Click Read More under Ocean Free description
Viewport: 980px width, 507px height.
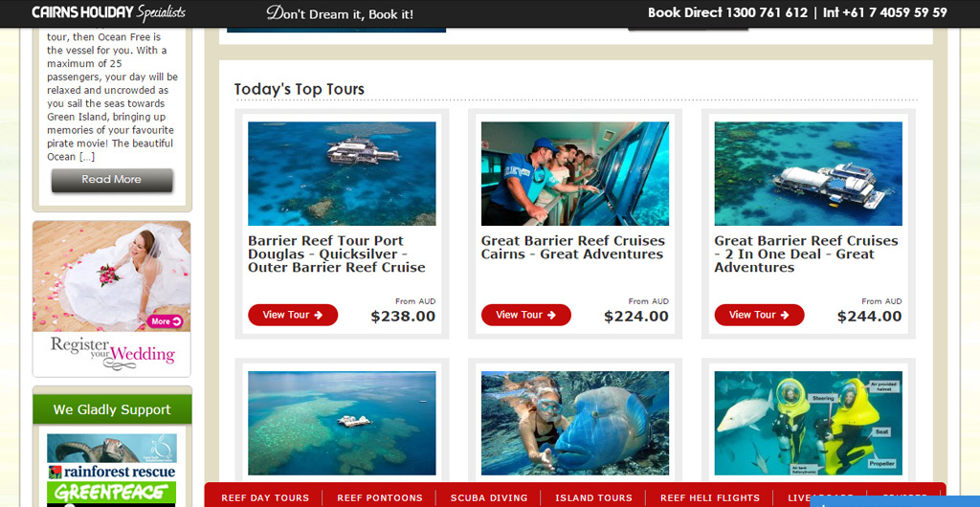(112, 180)
